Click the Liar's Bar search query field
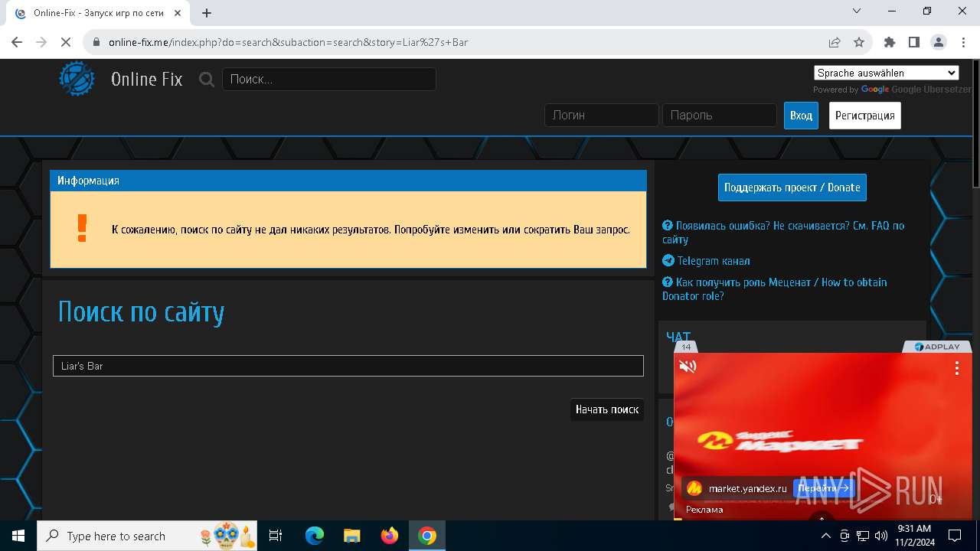 348,366
